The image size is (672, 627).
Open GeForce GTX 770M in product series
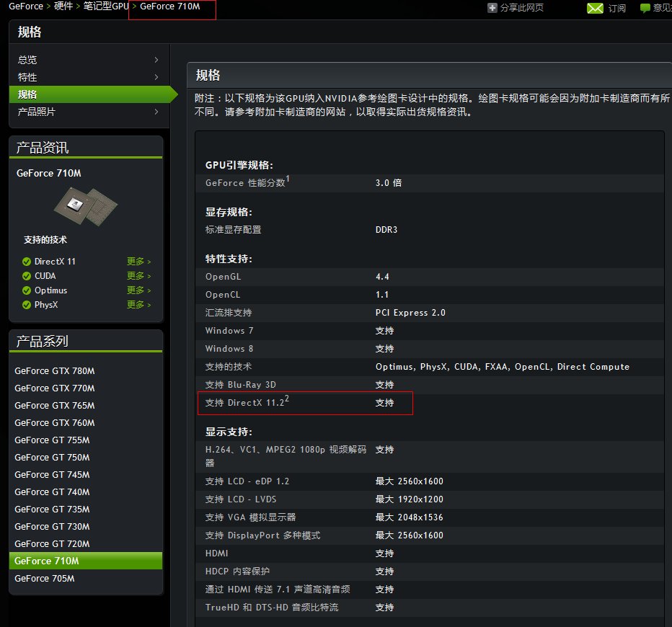(x=54, y=388)
